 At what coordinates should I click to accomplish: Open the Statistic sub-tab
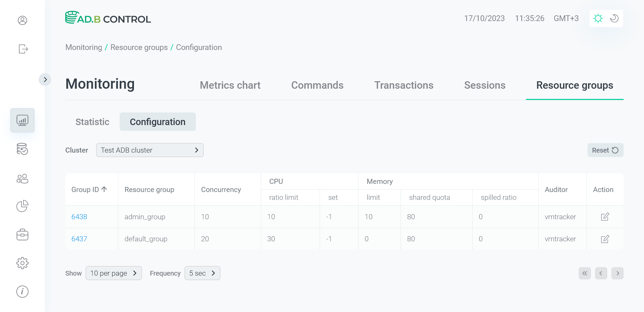[92, 122]
